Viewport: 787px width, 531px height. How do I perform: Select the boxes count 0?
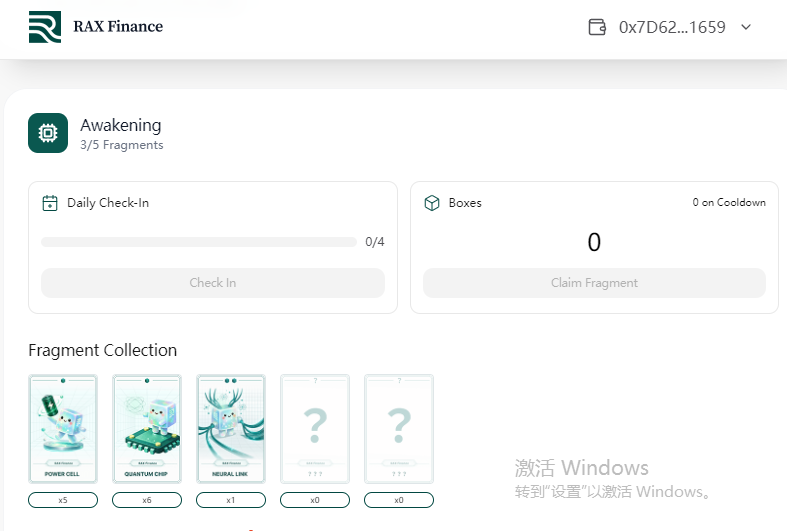click(594, 242)
